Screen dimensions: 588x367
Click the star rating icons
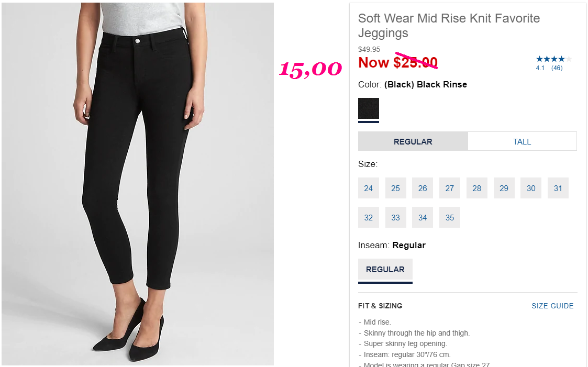(554, 59)
